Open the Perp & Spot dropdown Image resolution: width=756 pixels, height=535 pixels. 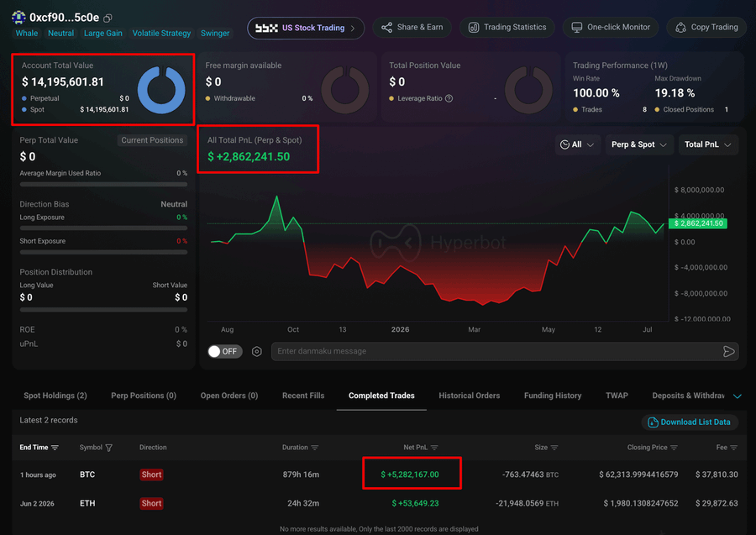click(639, 144)
